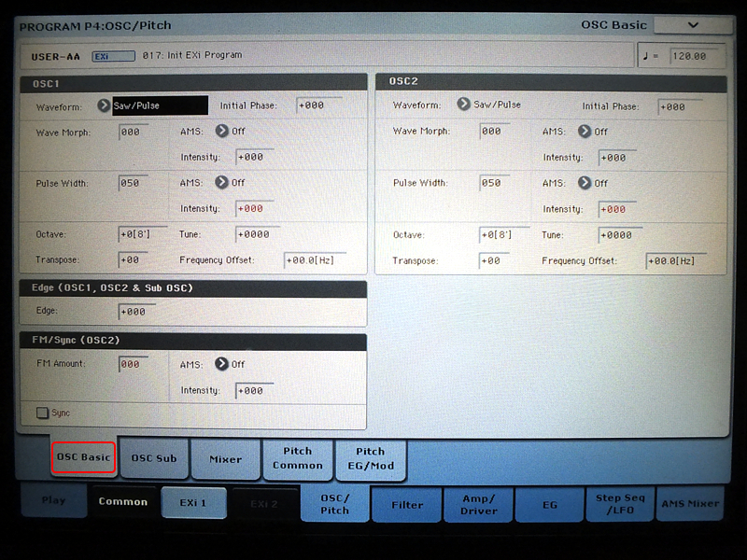The width and height of the screenshot is (747, 560).
Task: Open the Pitch EG/Mod tab
Action: coord(371,459)
